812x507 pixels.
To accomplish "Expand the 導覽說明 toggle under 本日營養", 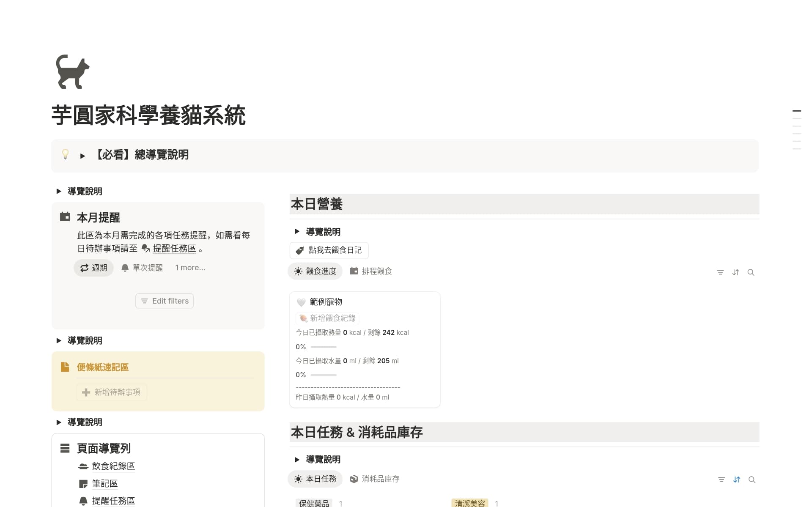I will click(297, 231).
